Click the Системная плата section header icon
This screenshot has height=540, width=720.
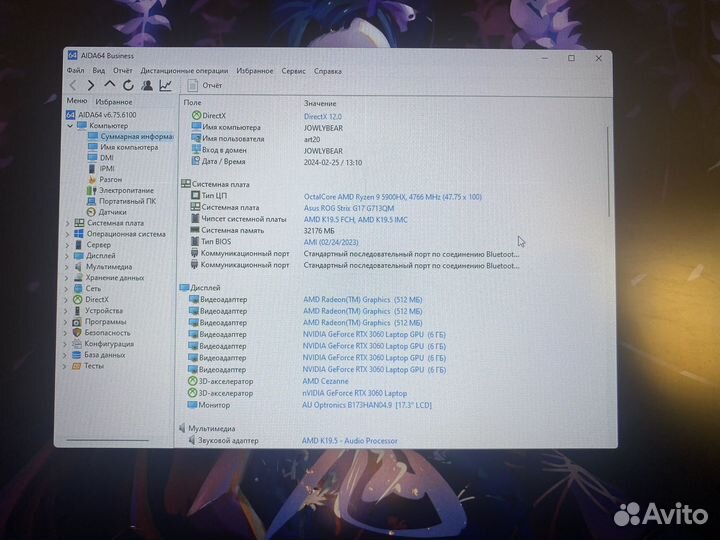[x=186, y=184]
